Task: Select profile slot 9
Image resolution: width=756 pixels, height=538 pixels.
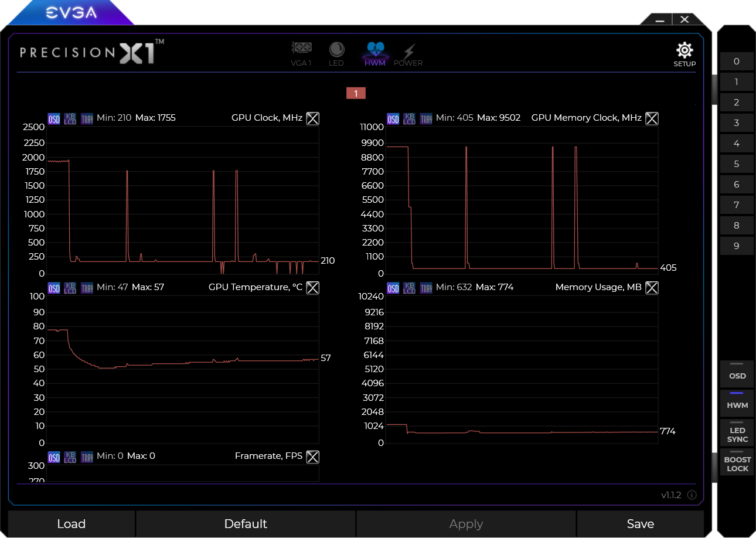Action: [737, 246]
